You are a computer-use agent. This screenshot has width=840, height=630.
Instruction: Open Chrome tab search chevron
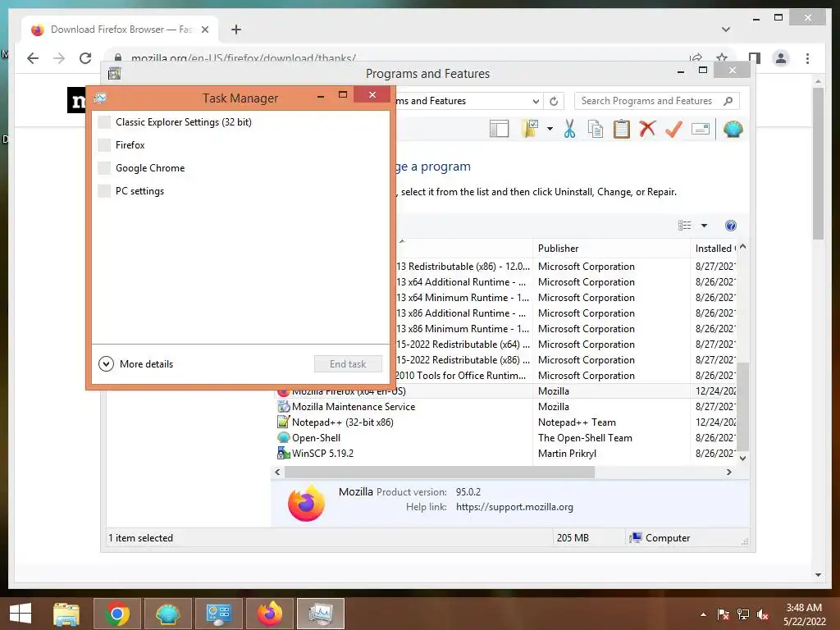726,30
